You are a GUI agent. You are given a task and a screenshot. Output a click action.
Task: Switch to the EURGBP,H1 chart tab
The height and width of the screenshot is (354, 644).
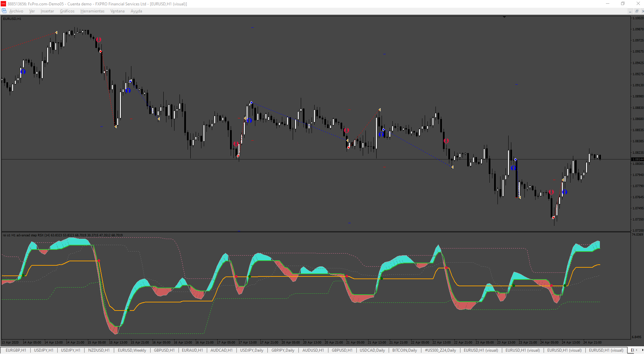16,350
